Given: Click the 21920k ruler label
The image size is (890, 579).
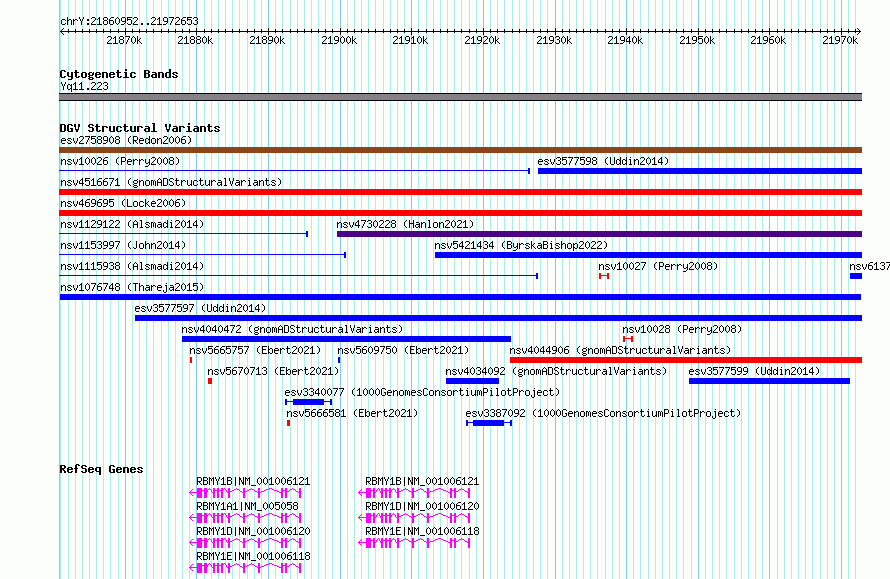Looking at the screenshot, I should [x=482, y=40].
